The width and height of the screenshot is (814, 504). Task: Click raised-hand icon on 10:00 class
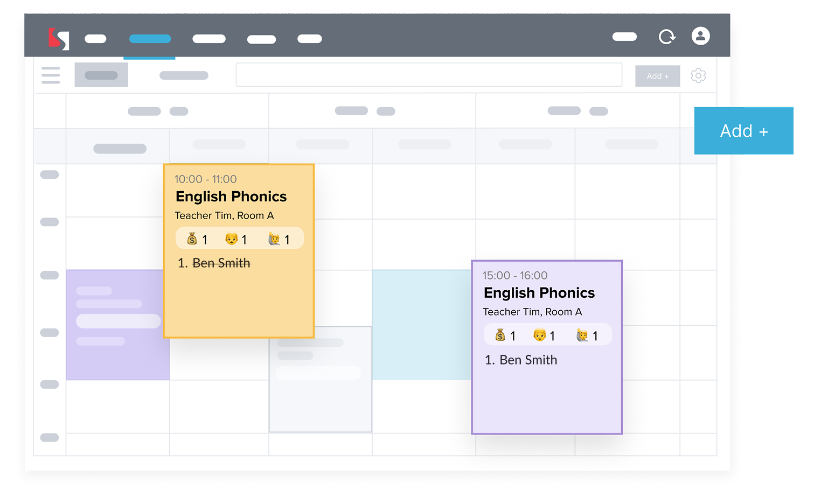(274, 239)
